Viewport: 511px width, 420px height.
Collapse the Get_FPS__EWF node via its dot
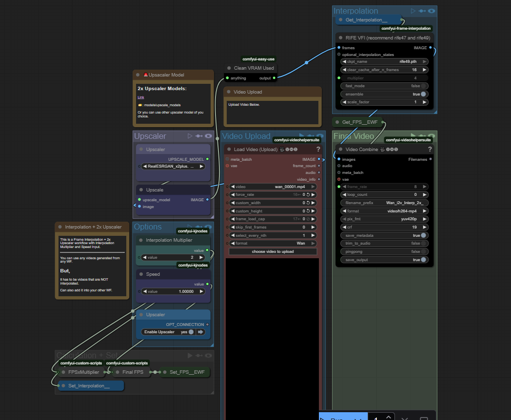(337, 122)
